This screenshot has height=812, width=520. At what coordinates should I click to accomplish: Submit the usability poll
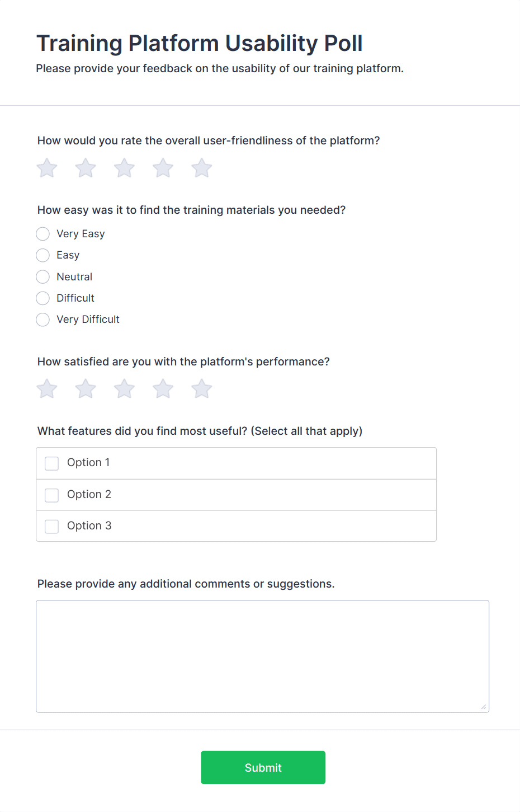tap(263, 767)
